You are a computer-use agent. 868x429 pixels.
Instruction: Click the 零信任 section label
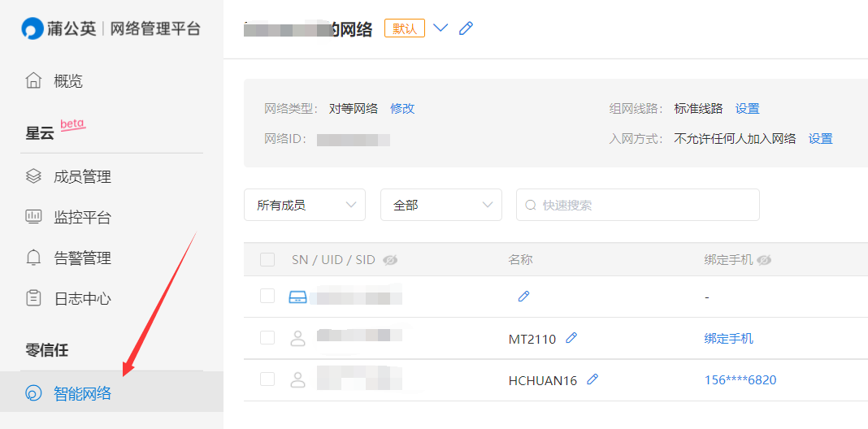click(47, 350)
